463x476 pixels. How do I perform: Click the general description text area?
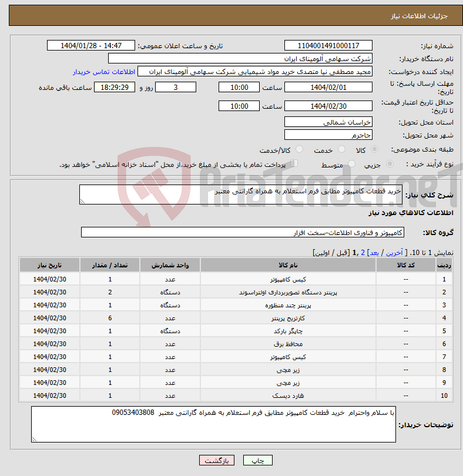[x=241, y=195]
